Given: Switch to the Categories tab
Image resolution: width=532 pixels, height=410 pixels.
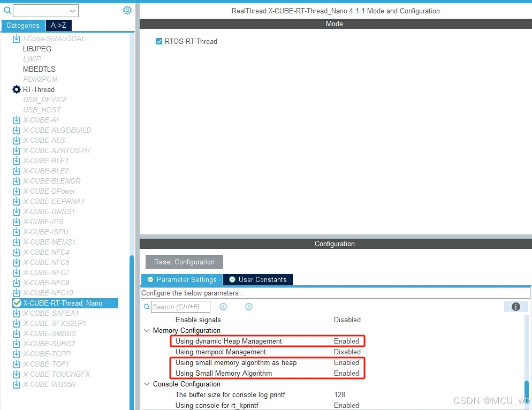Looking at the screenshot, I should click(x=23, y=26).
